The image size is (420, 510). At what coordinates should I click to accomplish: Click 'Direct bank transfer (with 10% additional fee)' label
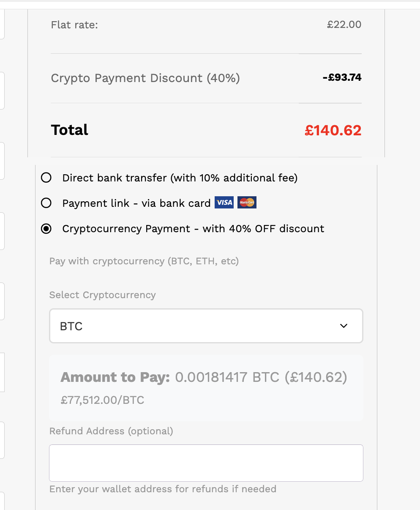point(180,178)
